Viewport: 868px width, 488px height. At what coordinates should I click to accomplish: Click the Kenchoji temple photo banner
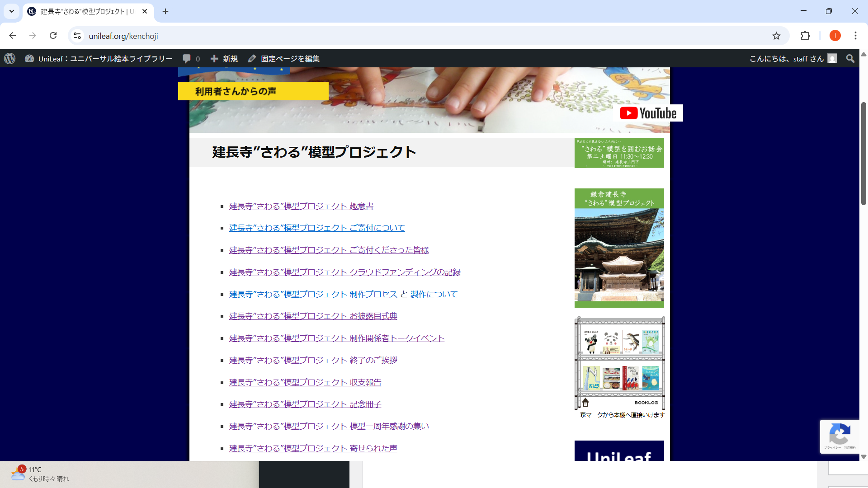(619, 248)
